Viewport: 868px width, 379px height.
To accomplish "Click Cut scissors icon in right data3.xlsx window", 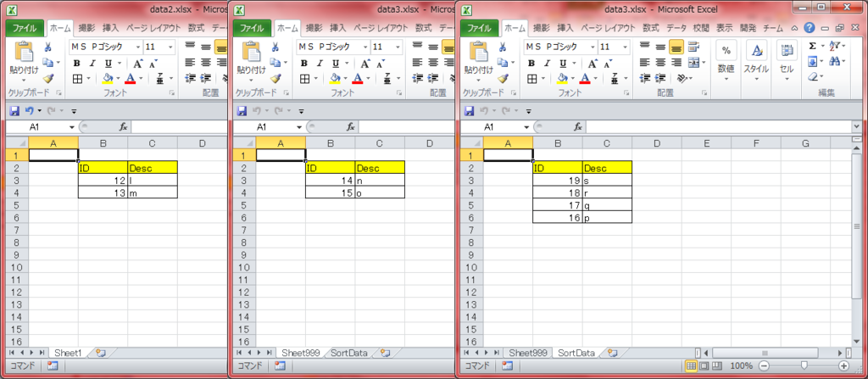I will point(502,47).
